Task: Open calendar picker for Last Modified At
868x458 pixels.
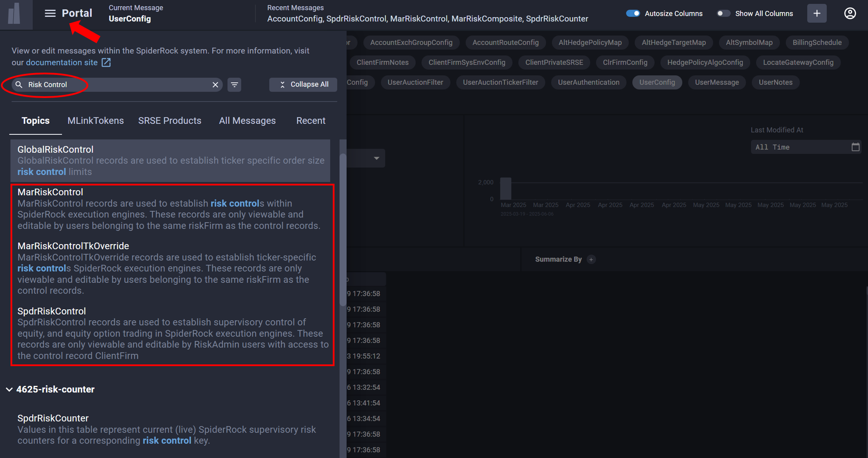Action: (x=855, y=147)
